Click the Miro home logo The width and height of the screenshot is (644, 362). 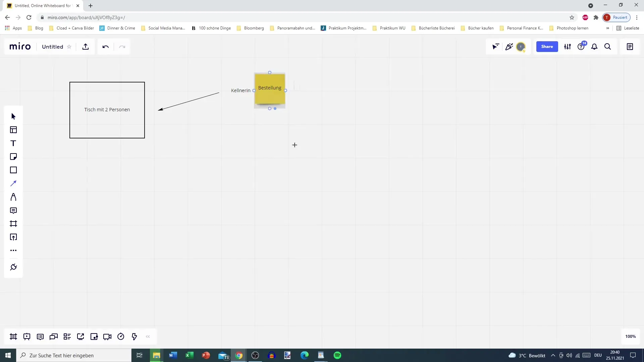point(20,46)
